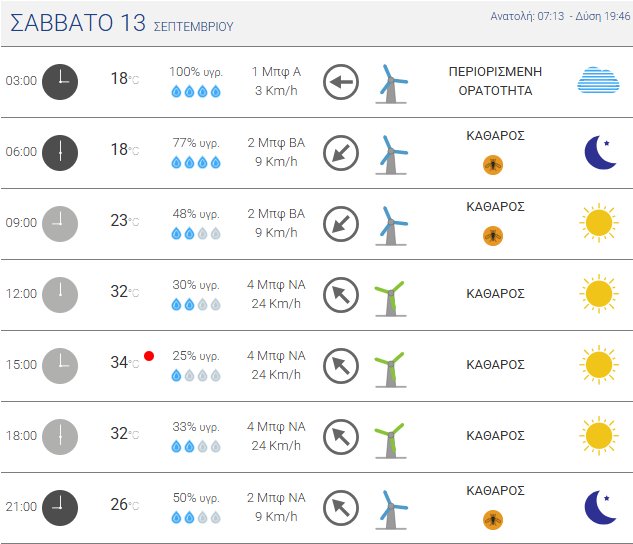Screen dimensions: 633x544
Task: Click the 4 Μπφ ΝΑ wind text at 18:00
Action: point(276,427)
